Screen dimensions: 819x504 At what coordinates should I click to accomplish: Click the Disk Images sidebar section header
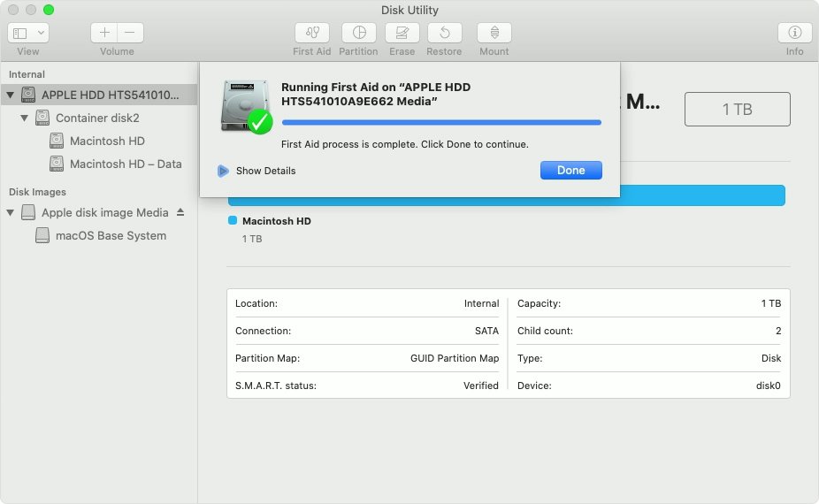click(38, 192)
